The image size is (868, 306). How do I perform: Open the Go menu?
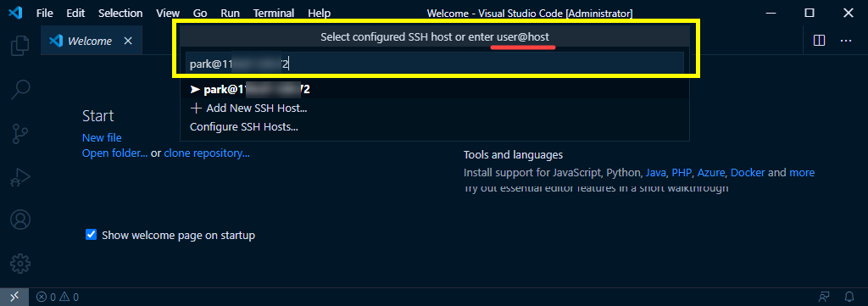point(200,13)
